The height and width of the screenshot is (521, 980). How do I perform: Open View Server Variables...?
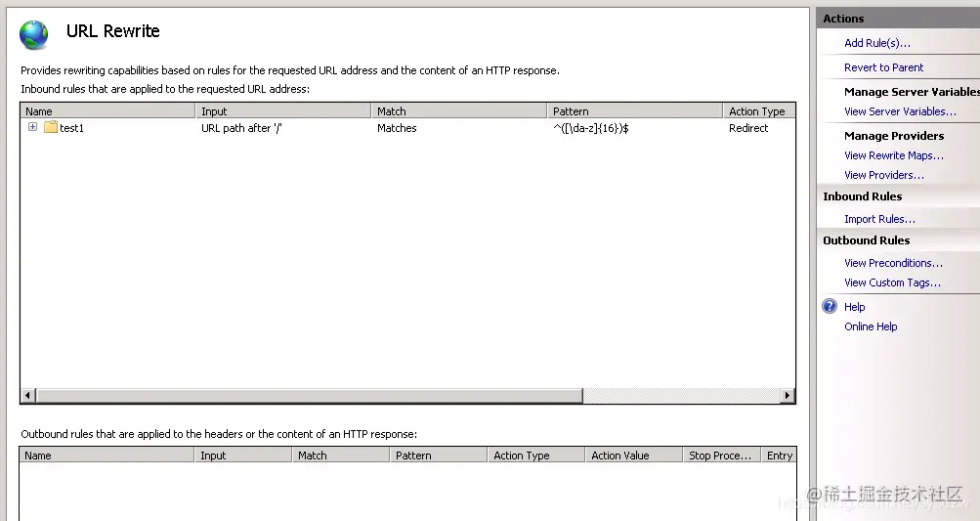900,111
